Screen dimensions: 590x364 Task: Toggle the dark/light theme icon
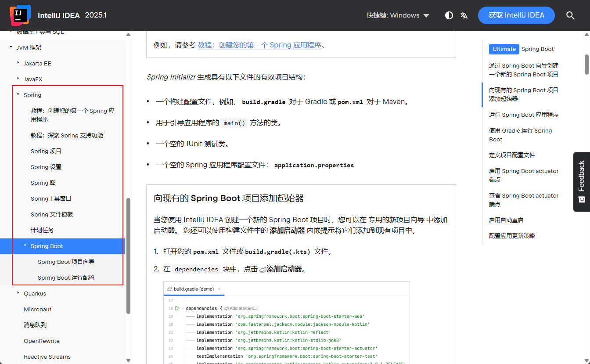[x=449, y=15]
